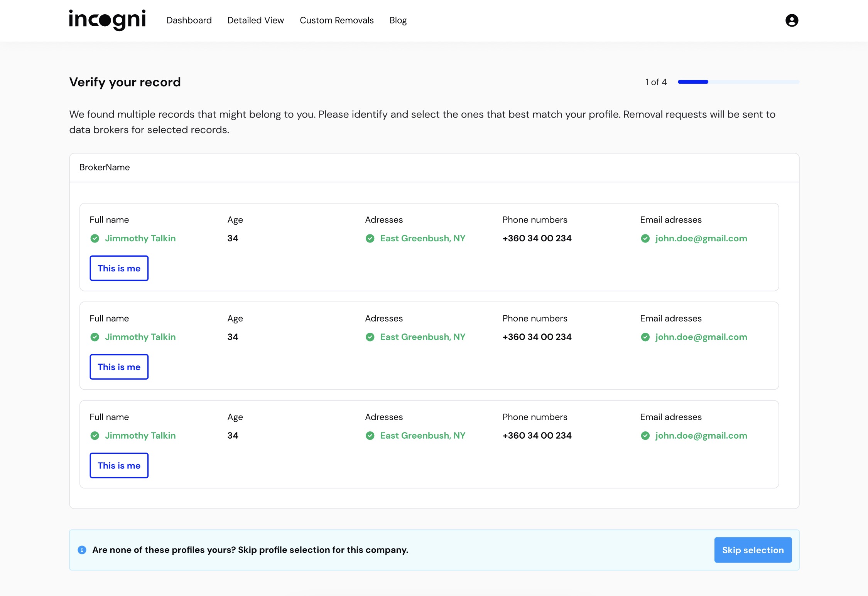Viewport: 868px width, 596px height.
Task: Click the Skip selection button
Action: (753, 550)
